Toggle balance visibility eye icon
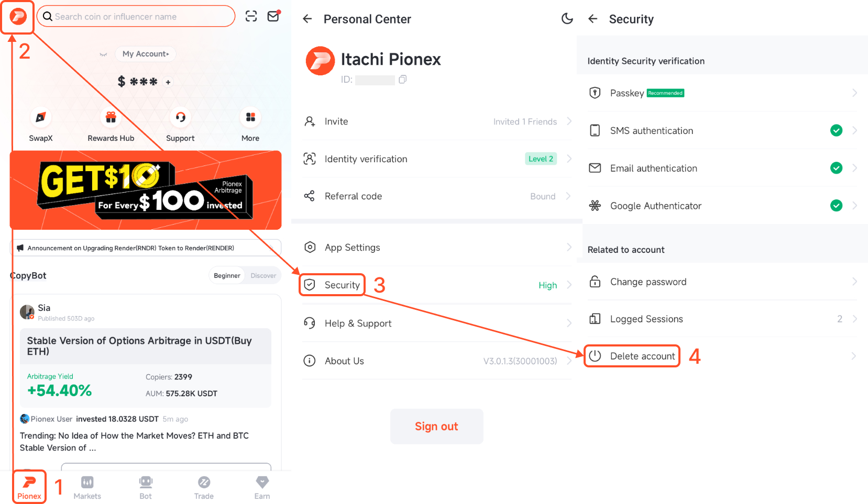Screen dimensions: 868x504 click(x=103, y=54)
